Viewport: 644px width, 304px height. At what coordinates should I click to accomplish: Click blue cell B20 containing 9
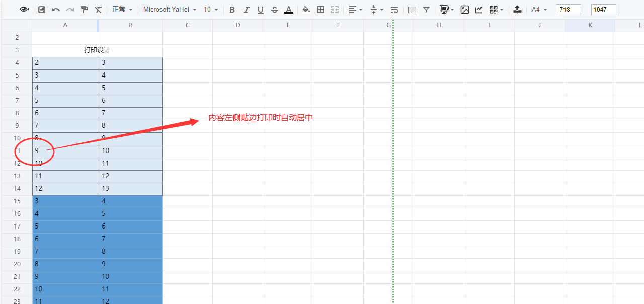point(131,264)
